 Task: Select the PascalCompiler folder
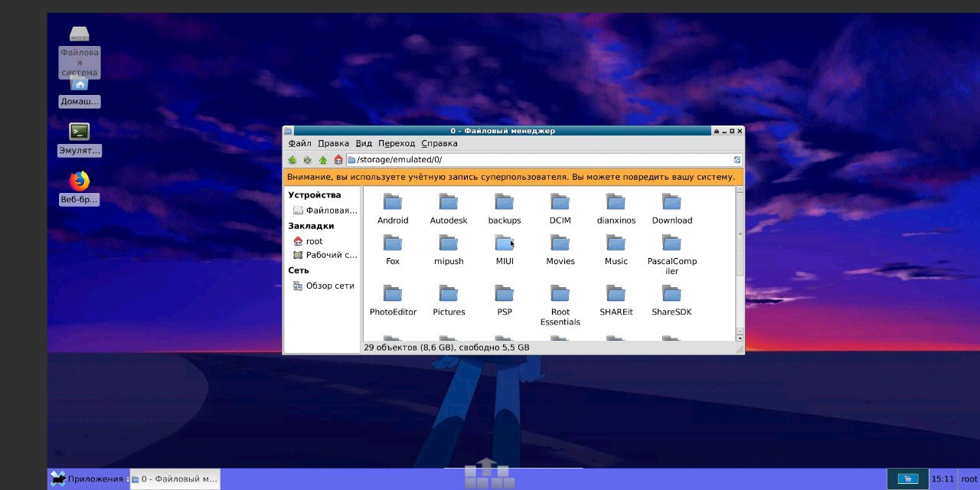click(x=671, y=253)
